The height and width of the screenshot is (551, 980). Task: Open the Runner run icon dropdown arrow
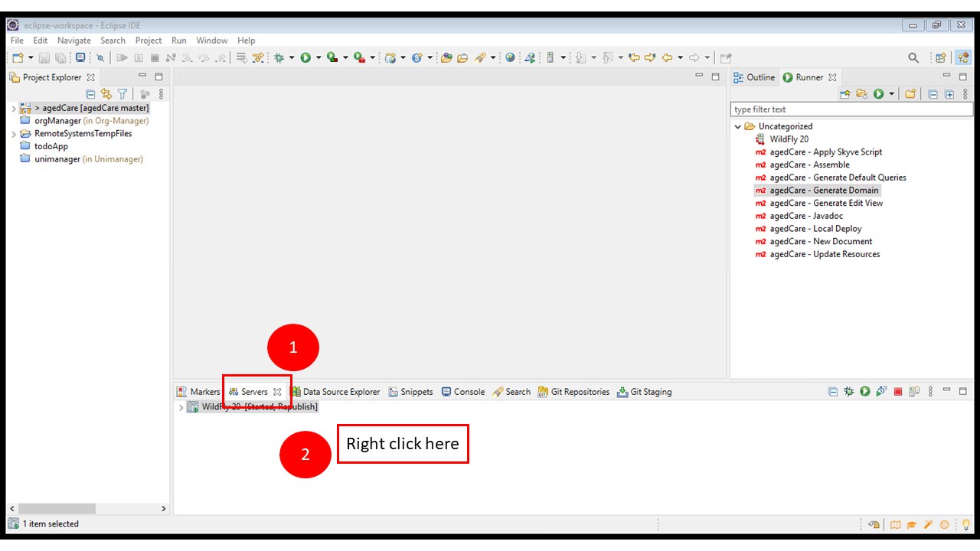891,94
